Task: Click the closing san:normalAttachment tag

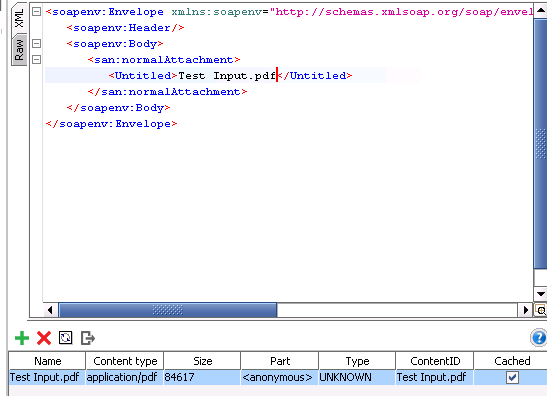Action: tap(167, 92)
